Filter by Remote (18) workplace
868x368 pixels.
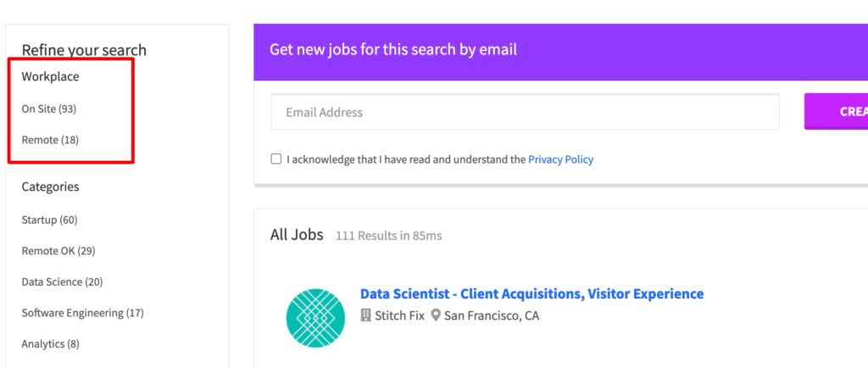pos(50,140)
